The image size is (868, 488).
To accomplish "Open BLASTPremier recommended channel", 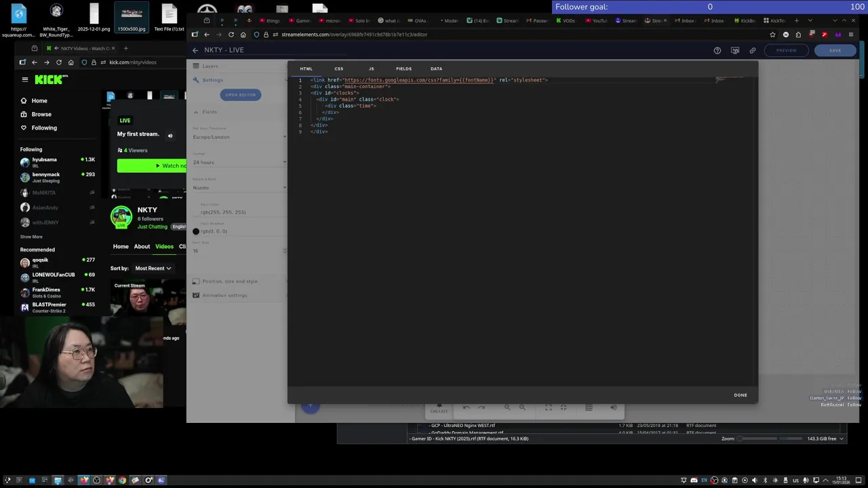I will (x=58, y=307).
